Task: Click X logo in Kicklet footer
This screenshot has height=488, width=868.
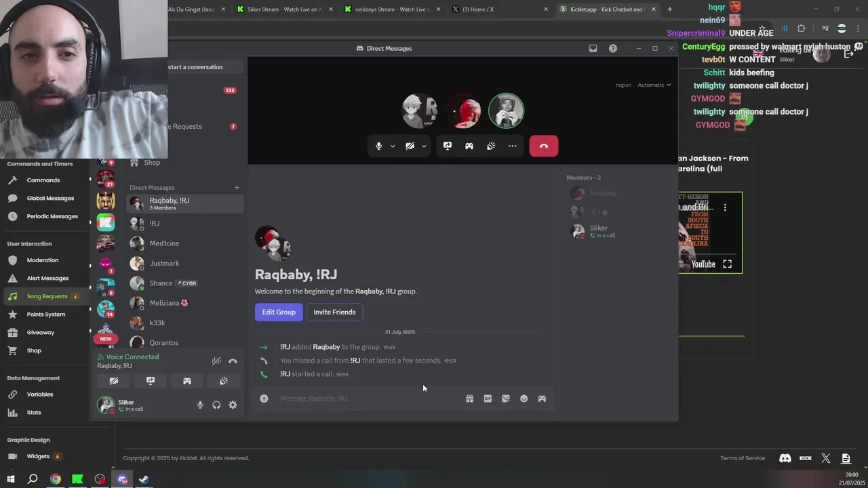Action: pyautogui.click(x=826, y=458)
